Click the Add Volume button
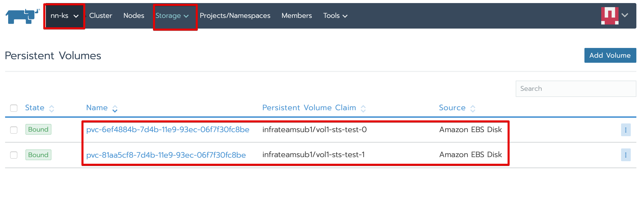644x202 pixels. click(x=610, y=55)
